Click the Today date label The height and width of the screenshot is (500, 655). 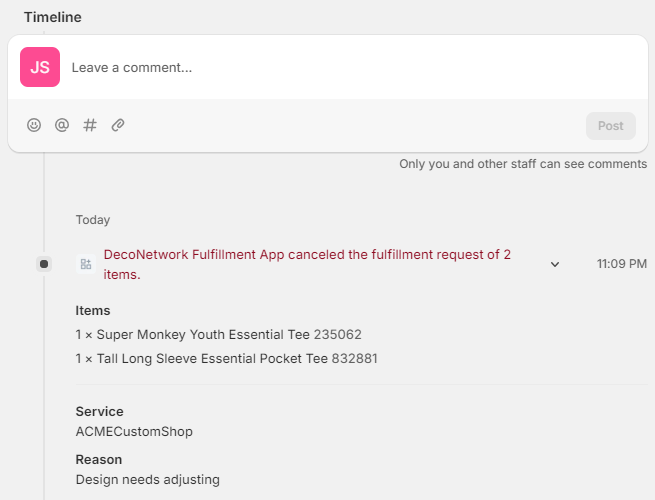(x=93, y=220)
